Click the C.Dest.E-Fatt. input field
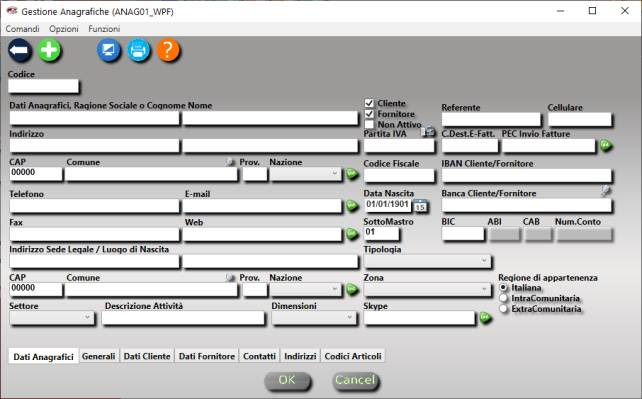 pos(470,146)
